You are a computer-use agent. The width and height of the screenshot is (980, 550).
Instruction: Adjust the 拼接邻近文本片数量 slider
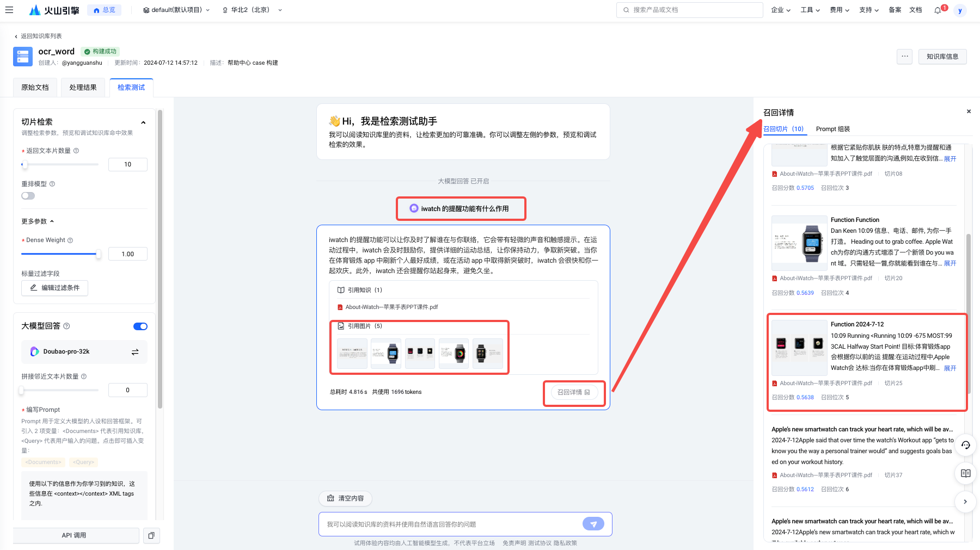point(22,390)
